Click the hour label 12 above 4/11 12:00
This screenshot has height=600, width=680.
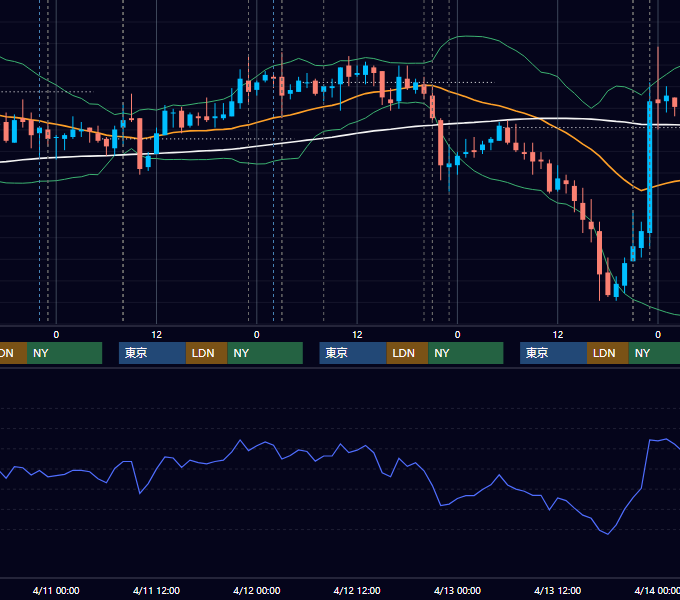(x=157, y=335)
